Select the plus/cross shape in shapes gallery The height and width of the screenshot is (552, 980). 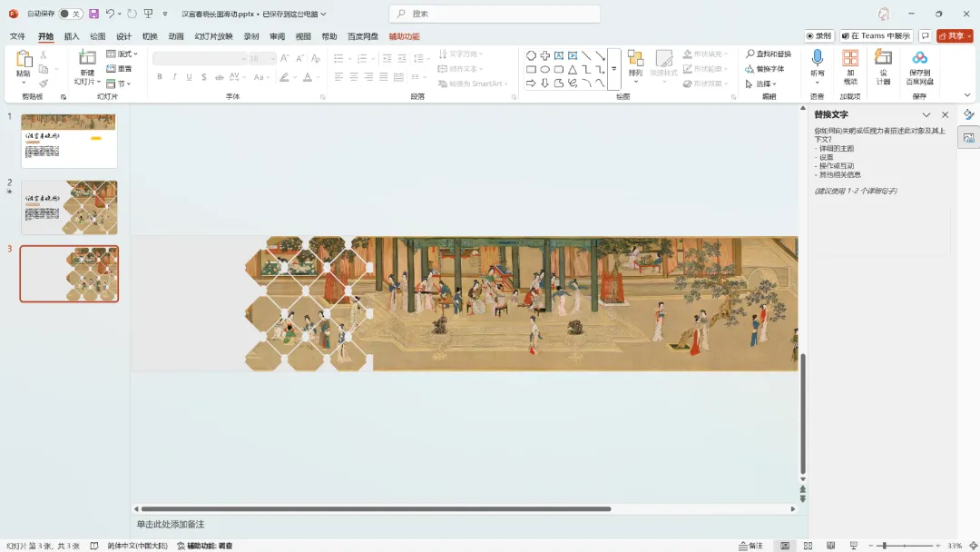pos(545,55)
